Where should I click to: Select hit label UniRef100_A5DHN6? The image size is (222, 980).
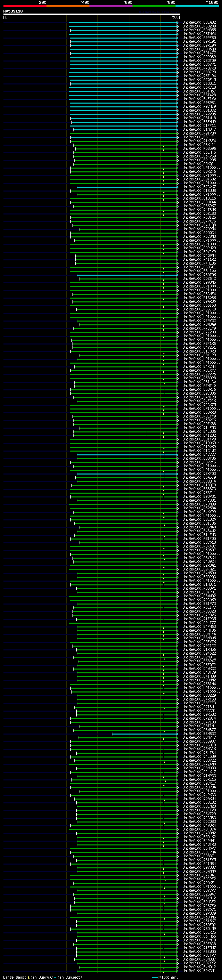point(199,918)
